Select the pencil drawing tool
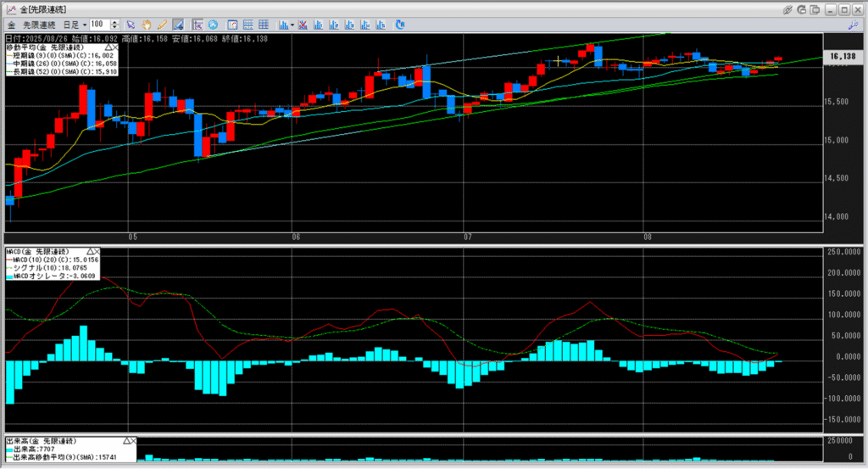Viewport: 868px width, 469px height. [x=162, y=25]
